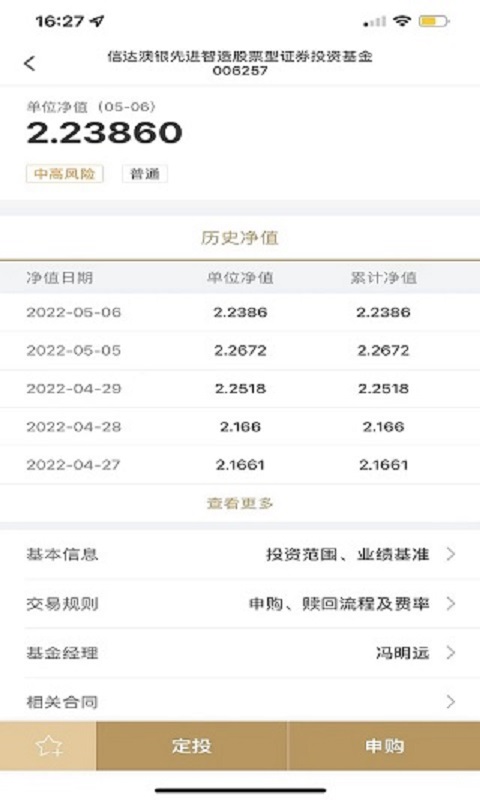Viewport: 480px width, 800px height.
Task: Tap cumulative value in 2022-05-05 row
Action: click(384, 351)
